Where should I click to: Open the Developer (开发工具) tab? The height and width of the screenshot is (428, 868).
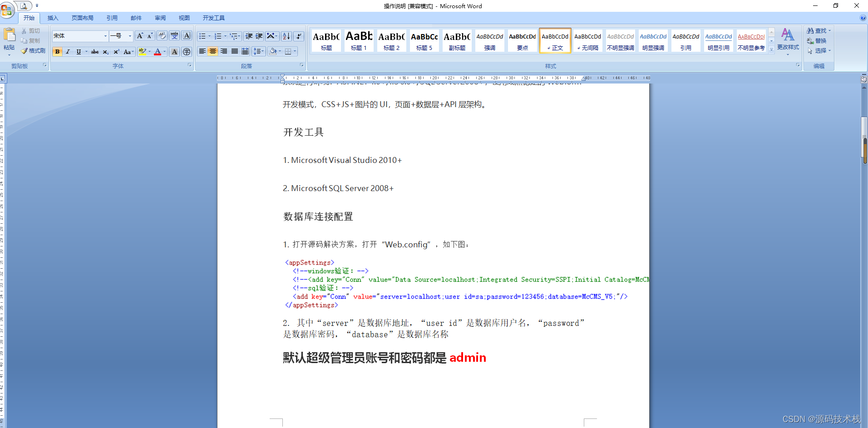tap(214, 18)
